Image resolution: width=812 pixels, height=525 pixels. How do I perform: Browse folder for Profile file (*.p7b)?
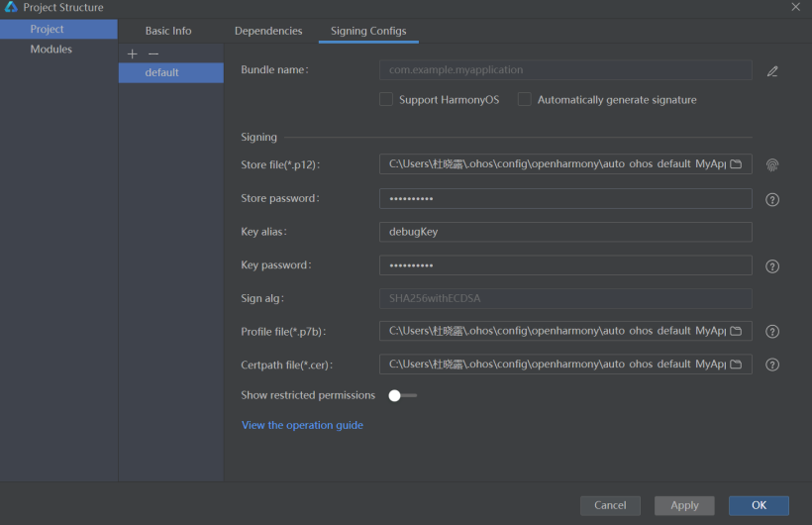736,331
